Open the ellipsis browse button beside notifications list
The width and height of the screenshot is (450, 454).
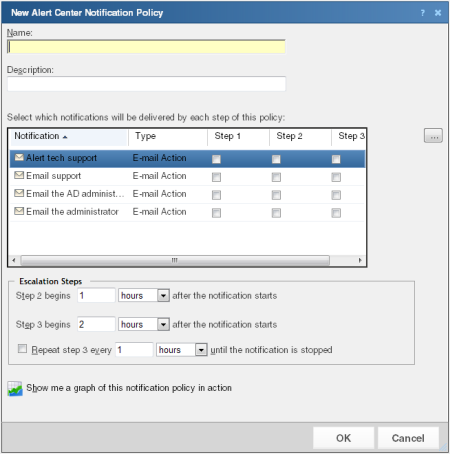point(433,136)
